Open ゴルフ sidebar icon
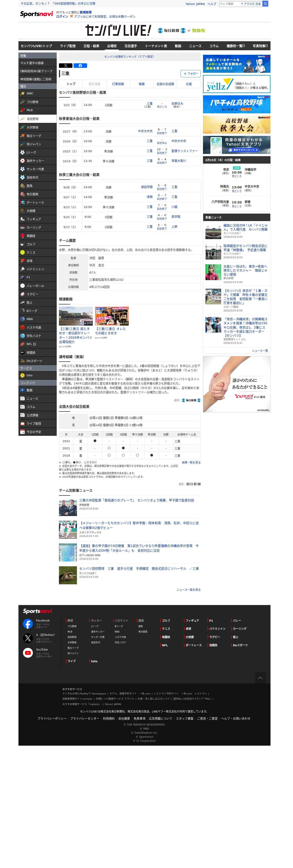 point(22,244)
